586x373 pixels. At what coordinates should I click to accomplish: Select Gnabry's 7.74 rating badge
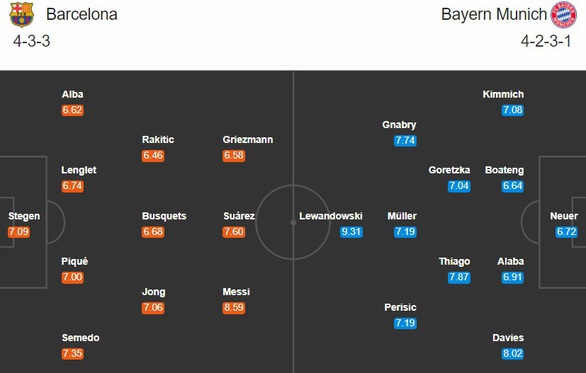pyautogui.click(x=405, y=141)
